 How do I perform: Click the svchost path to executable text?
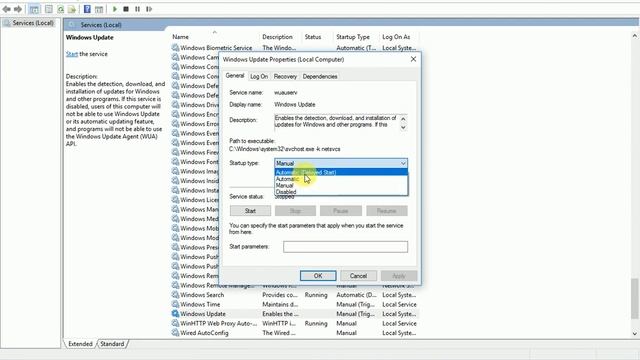[x=284, y=149]
